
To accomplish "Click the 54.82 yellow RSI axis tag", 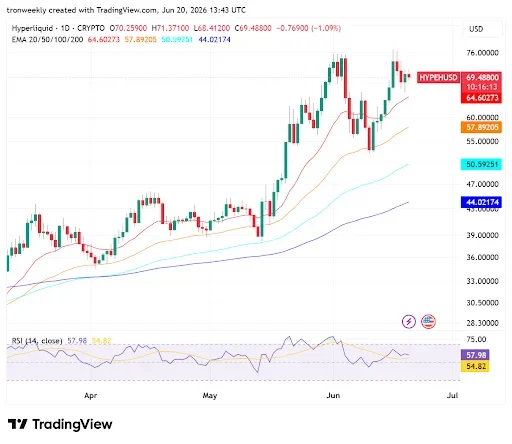I will click(x=475, y=366).
